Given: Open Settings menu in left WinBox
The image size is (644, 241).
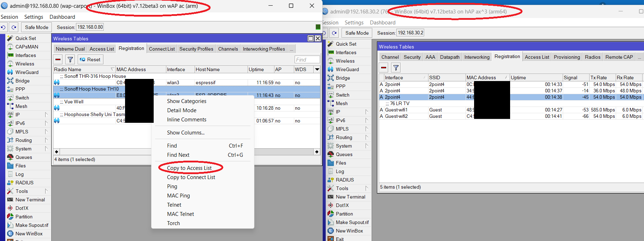Looking at the screenshot, I should [x=34, y=17].
